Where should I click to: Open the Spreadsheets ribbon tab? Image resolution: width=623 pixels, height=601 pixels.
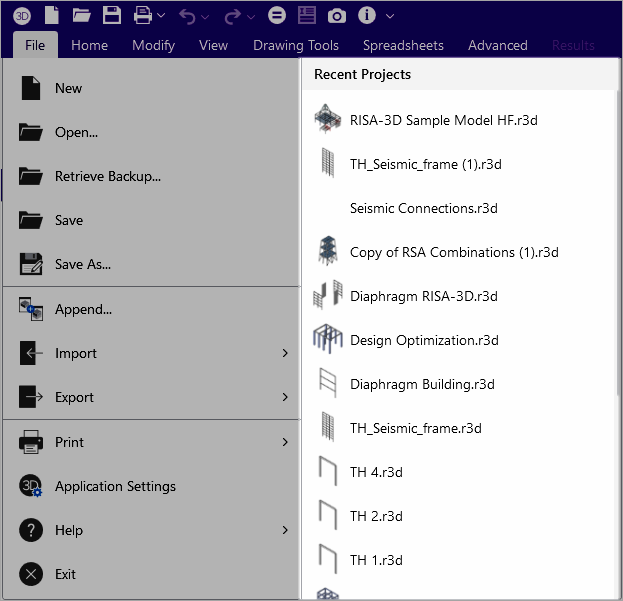[x=403, y=45]
